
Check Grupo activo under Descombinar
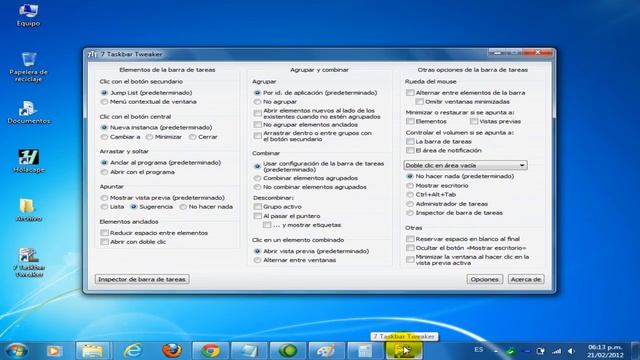(278, 207)
